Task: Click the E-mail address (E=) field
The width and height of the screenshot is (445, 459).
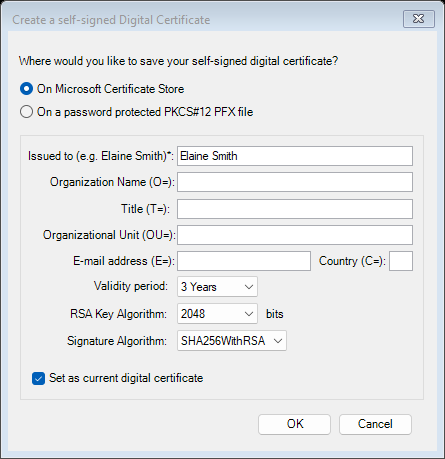Action: [244, 261]
